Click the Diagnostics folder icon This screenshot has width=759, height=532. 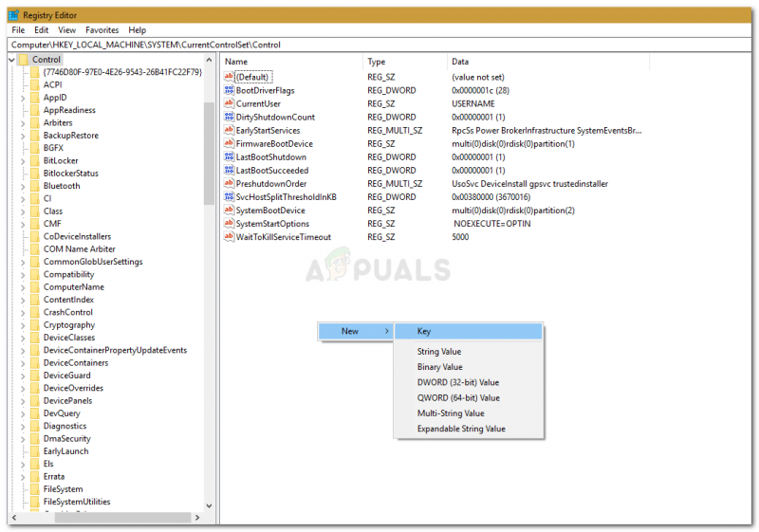pos(34,426)
